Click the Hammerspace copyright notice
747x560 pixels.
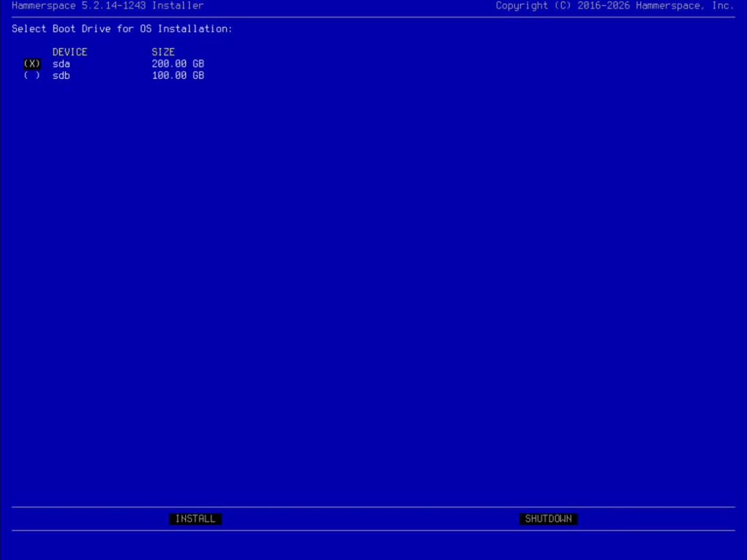(615, 6)
